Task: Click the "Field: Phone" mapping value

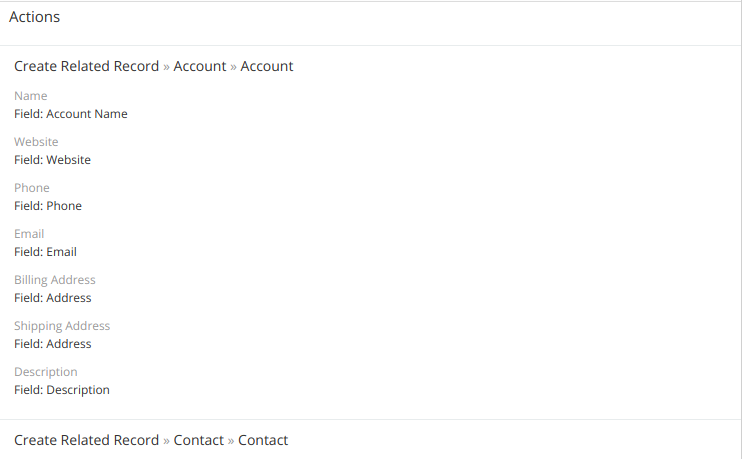Action: [x=48, y=206]
